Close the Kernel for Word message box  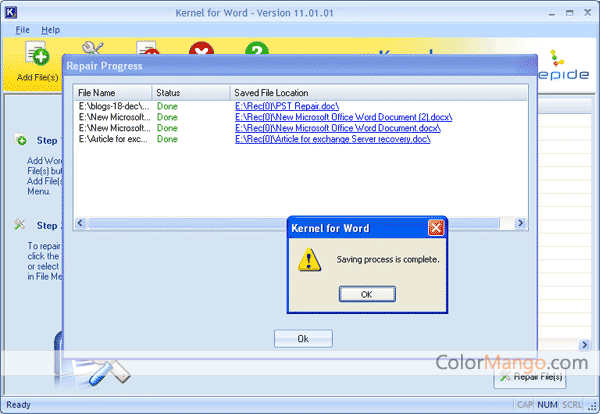pos(436,228)
